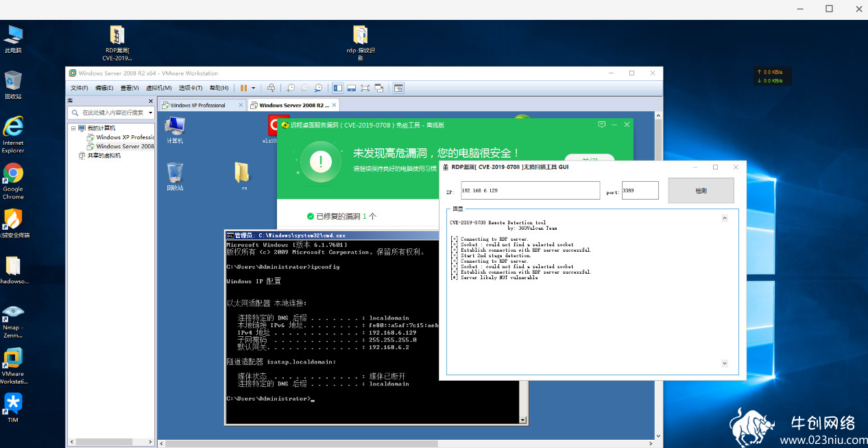Screen dimensions: 868x448
Task: Open the 此电脑 (This PC) desktop icon
Action: coord(13,40)
